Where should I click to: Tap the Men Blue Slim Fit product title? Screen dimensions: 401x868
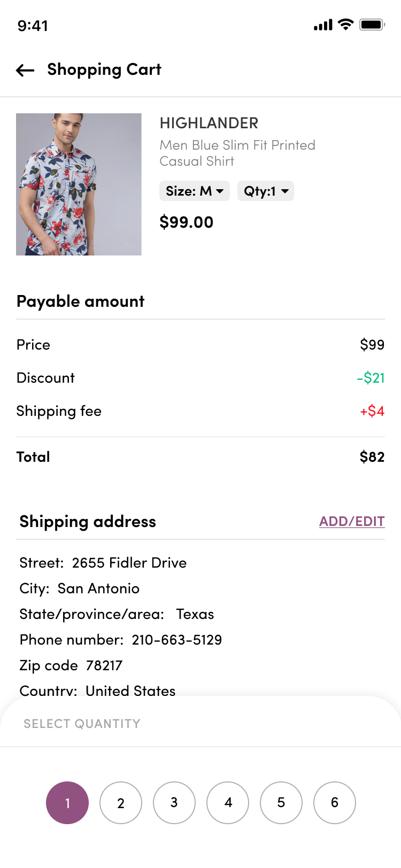coord(237,153)
